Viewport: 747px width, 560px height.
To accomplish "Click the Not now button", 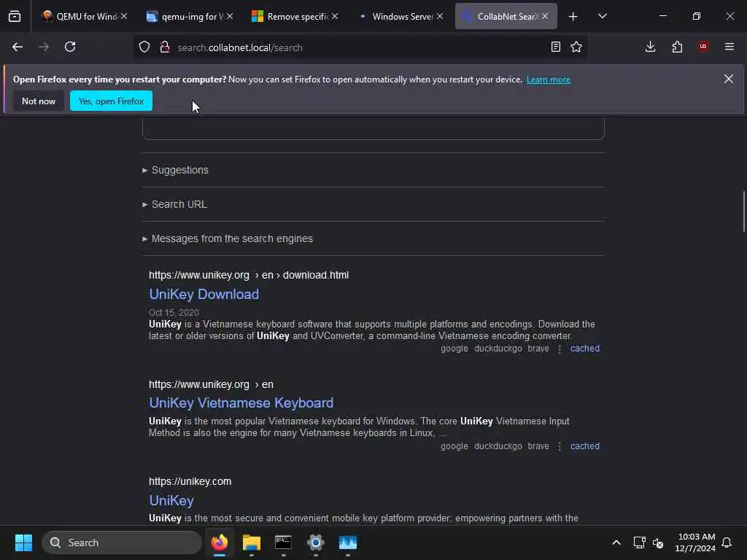I will tap(39, 101).
